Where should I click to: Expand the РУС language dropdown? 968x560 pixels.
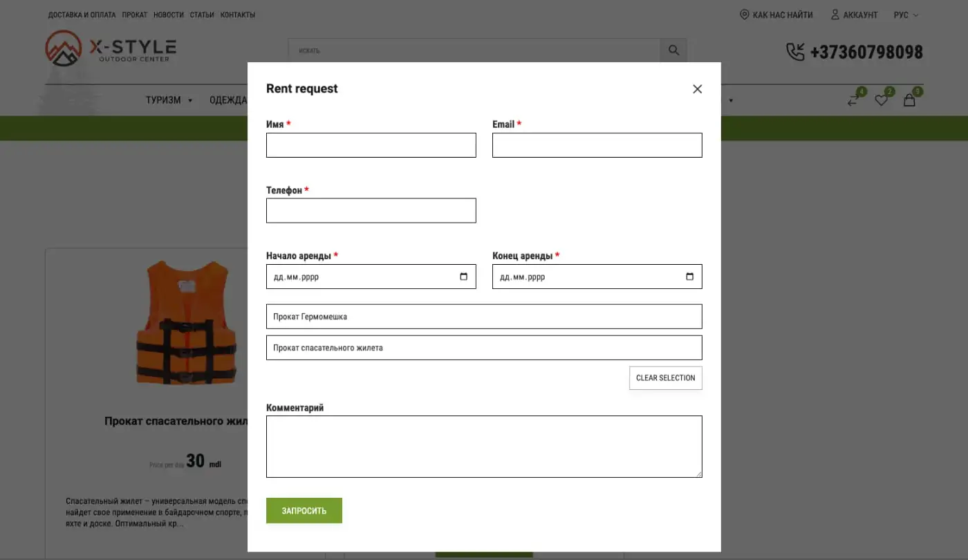coord(906,15)
